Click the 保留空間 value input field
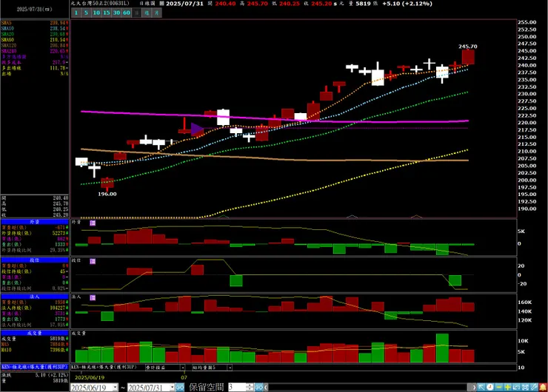Image resolution: width=548 pixels, height=392 pixels. pyautogui.click(x=237, y=388)
